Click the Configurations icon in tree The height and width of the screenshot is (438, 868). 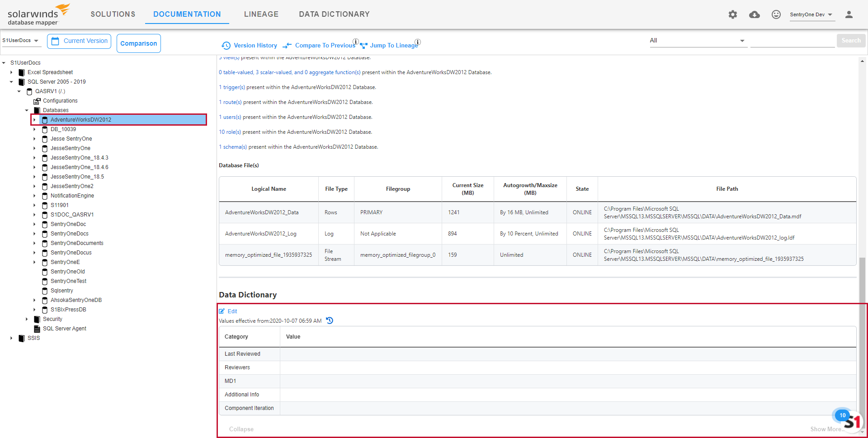tap(37, 101)
